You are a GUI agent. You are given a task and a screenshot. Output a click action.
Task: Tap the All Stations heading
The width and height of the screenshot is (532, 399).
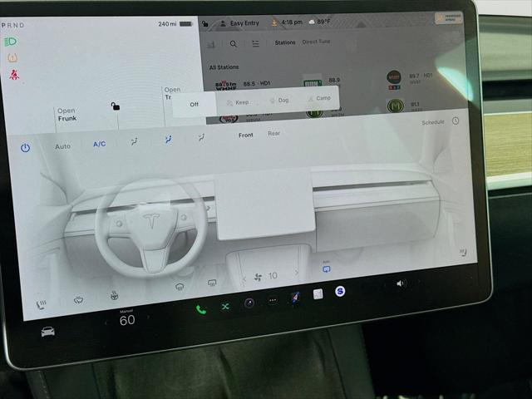click(x=224, y=67)
